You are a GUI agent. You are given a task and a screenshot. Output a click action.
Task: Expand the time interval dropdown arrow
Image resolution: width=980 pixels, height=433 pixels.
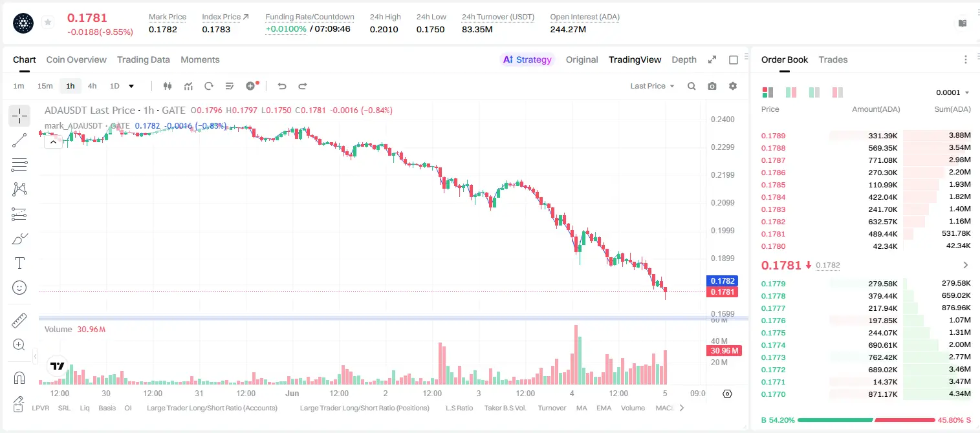tap(131, 86)
